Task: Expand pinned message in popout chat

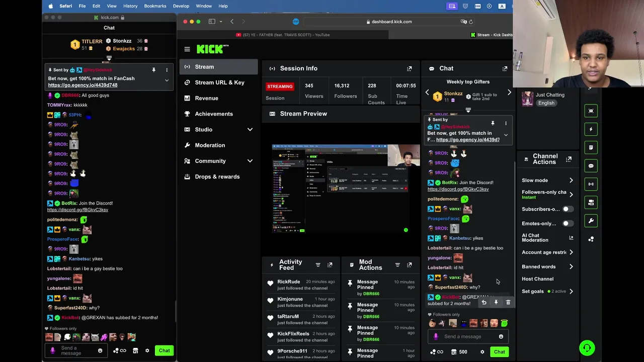Action: (167, 80)
